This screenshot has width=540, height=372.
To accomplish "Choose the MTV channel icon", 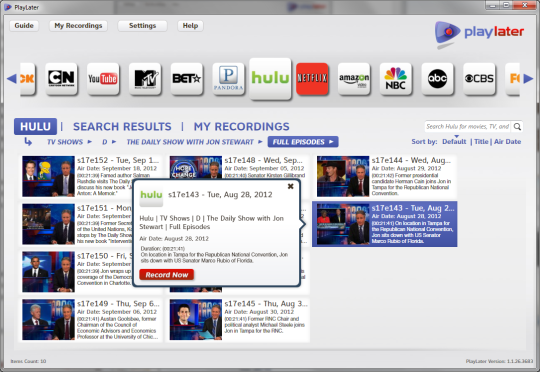I will click(x=145, y=79).
